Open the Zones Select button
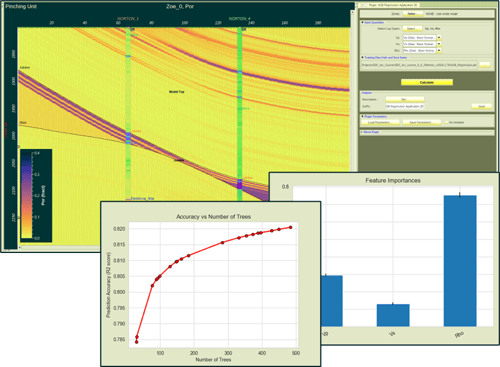This screenshot has width=500, height=367. tap(412, 14)
